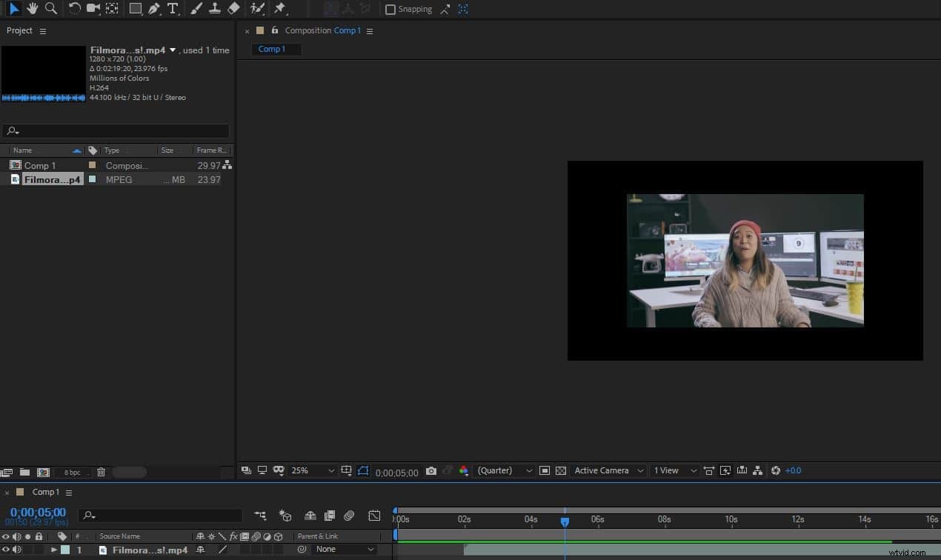
Task: Select the Hand tool
Action: click(x=31, y=9)
